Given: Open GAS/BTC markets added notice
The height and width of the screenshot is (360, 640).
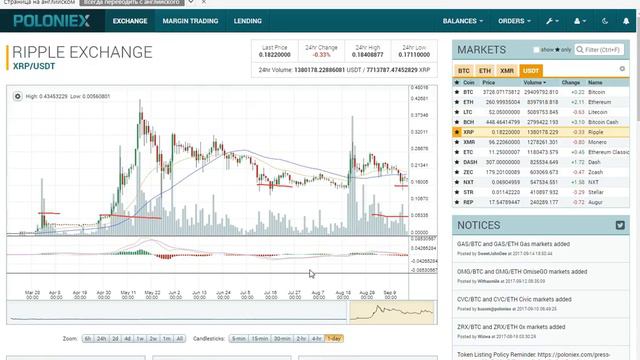Looking at the screenshot, I should (513, 244).
